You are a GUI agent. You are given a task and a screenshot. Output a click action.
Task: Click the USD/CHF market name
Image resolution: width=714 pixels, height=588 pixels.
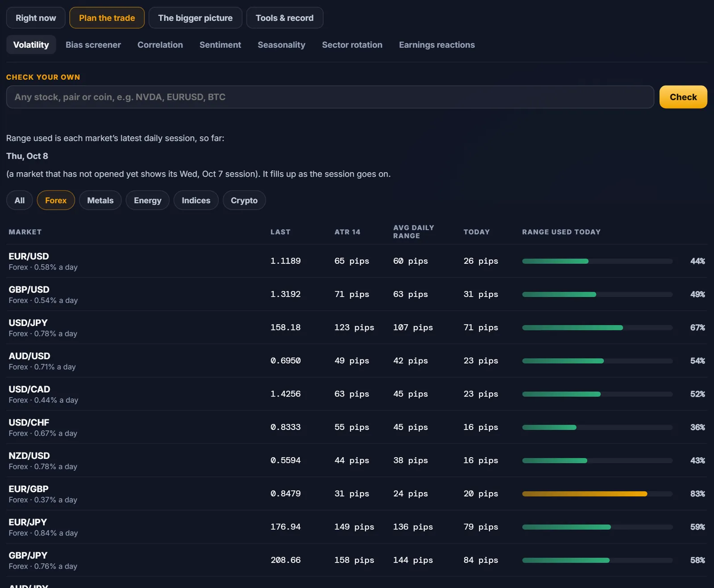(29, 422)
